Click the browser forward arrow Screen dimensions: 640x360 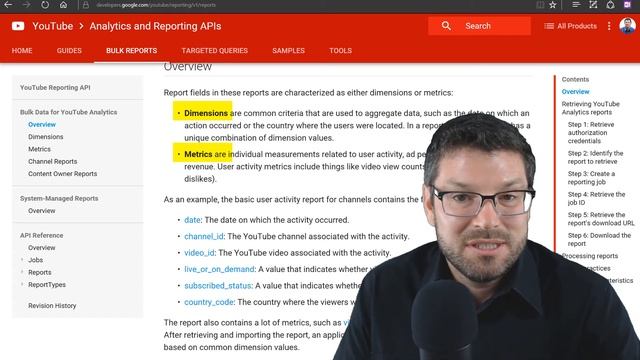coord(26,5)
